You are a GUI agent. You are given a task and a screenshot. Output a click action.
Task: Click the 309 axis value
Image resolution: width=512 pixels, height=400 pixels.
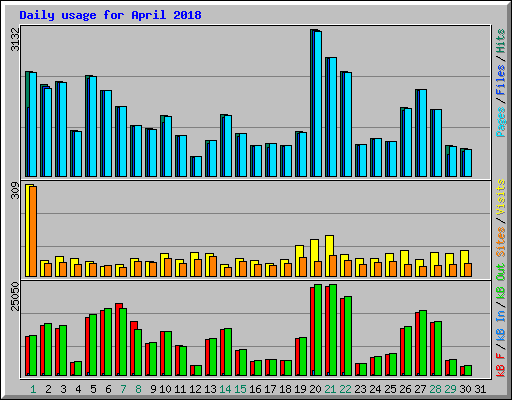pyautogui.click(x=15, y=190)
